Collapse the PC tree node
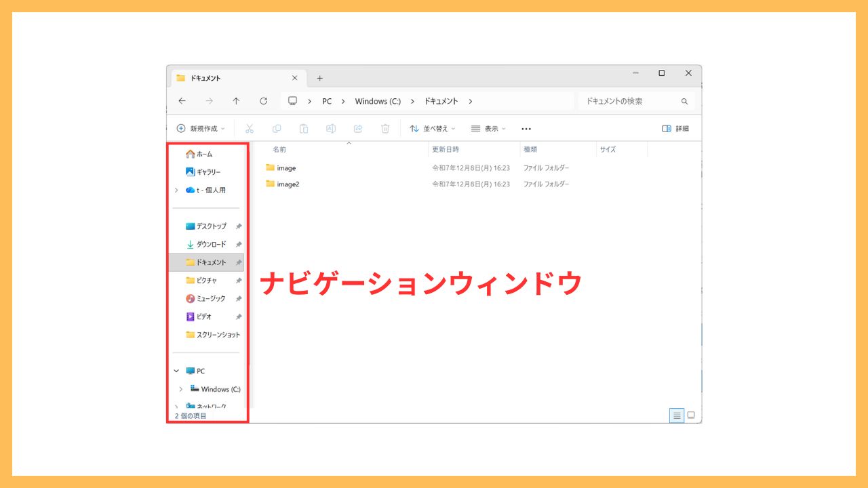 tap(176, 371)
